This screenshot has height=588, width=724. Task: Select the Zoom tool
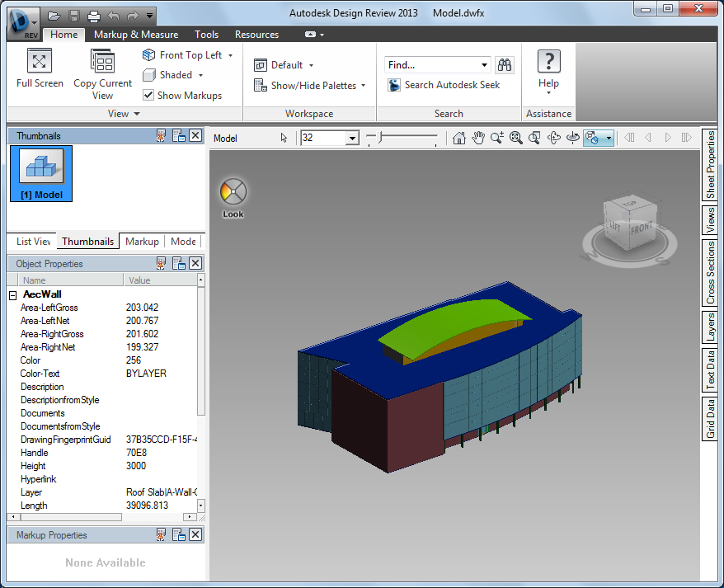pos(497,138)
